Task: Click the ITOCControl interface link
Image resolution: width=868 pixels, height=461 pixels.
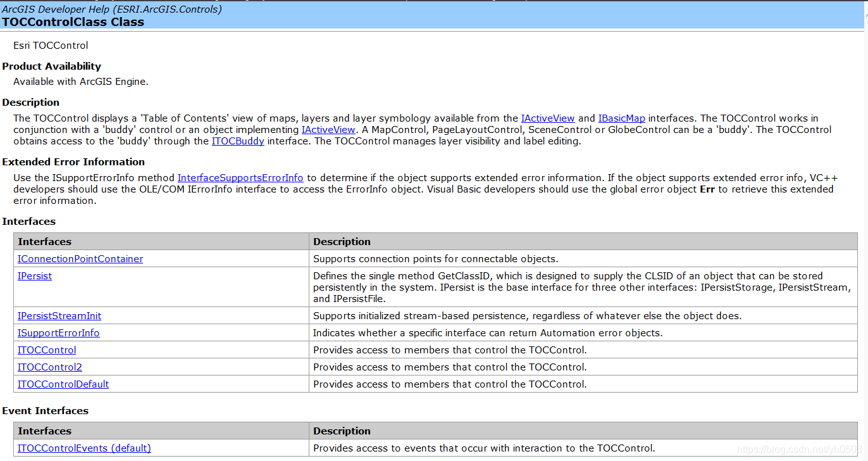Action: 47,350
